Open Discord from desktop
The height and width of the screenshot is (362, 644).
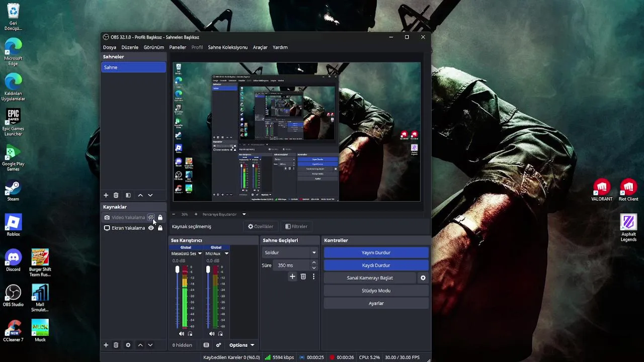13,260
